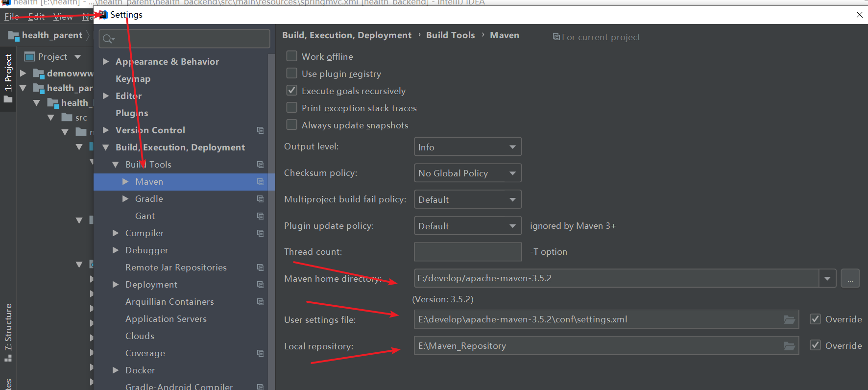
Task: Open the Edit menu in IDEA window
Action: [x=37, y=17]
